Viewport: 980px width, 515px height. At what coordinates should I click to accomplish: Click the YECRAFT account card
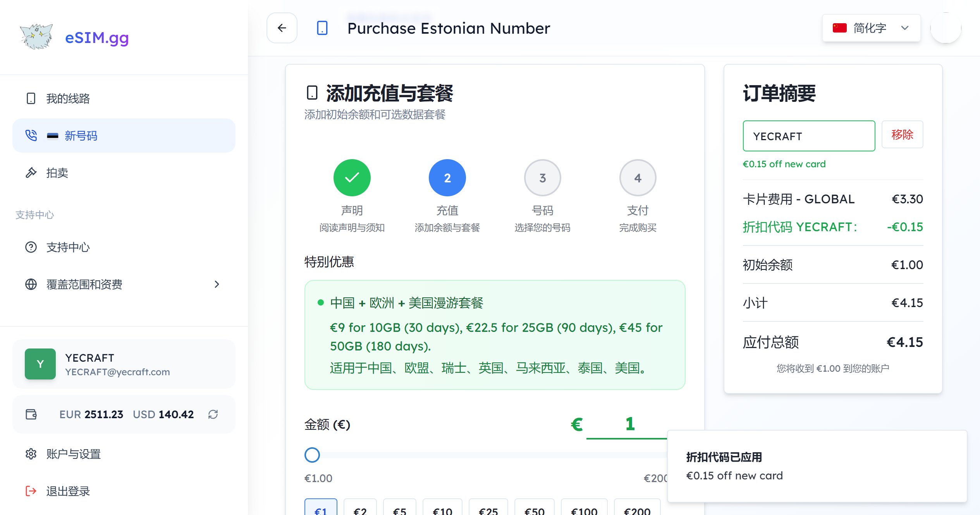124,364
